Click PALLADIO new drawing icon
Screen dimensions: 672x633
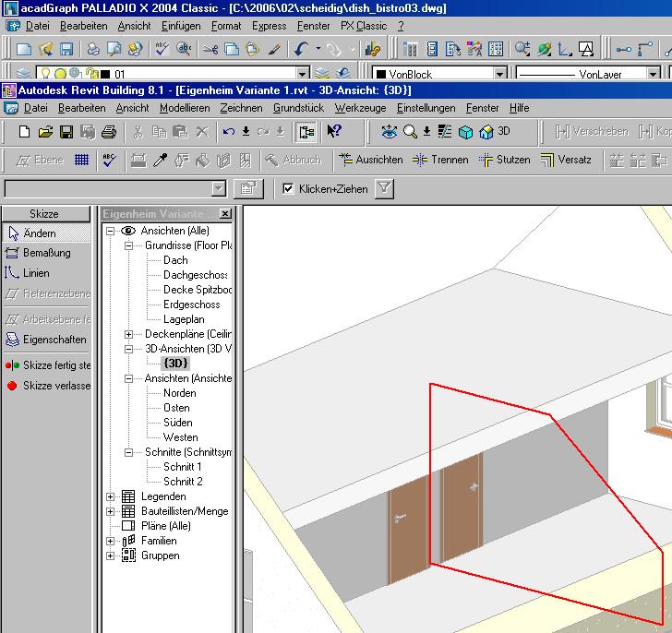tap(24, 49)
